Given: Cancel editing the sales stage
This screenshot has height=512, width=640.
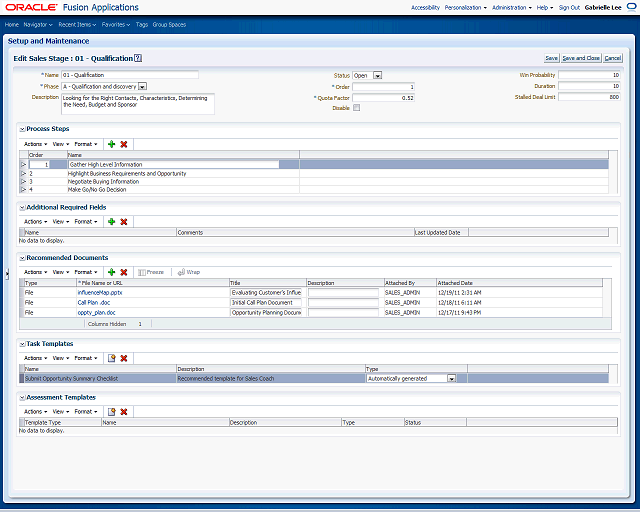Looking at the screenshot, I should [613, 58].
